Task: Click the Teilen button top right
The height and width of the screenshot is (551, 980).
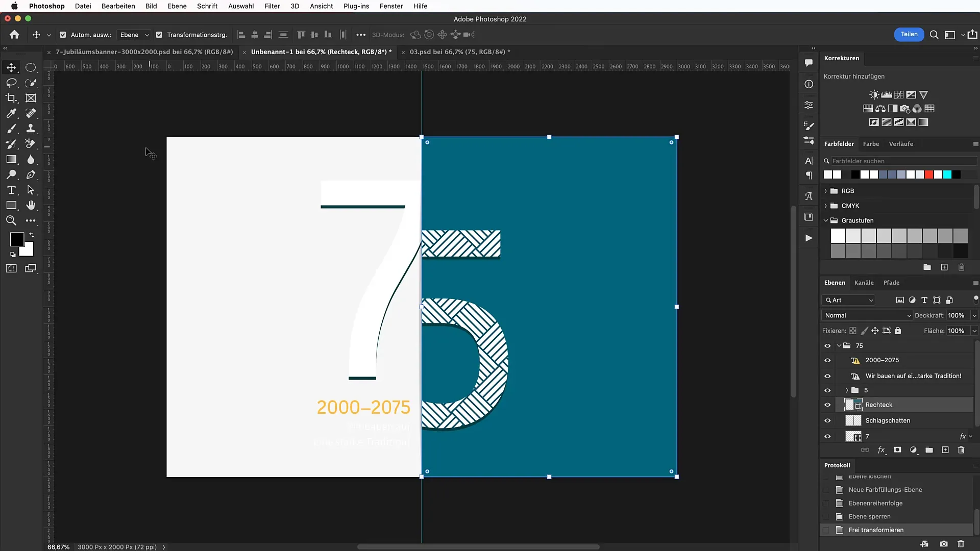Action: click(x=909, y=34)
